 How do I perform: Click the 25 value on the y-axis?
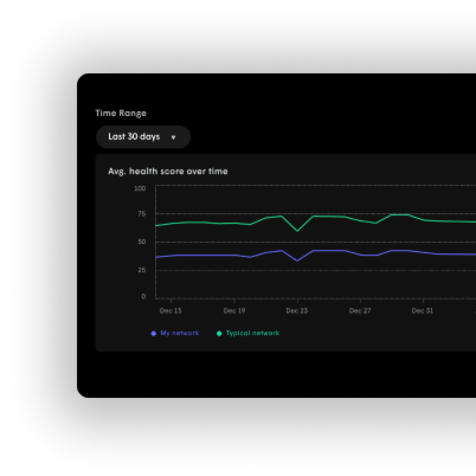coord(141,270)
